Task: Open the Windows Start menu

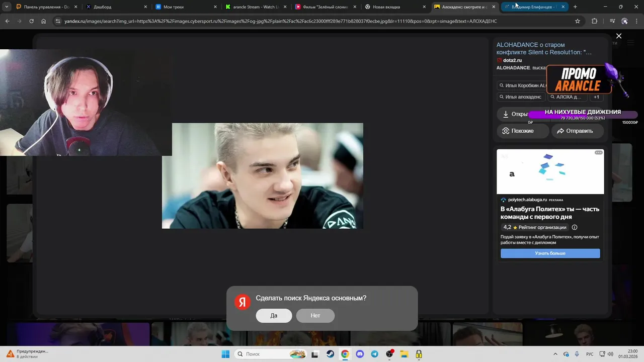Action: pos(225,354)
